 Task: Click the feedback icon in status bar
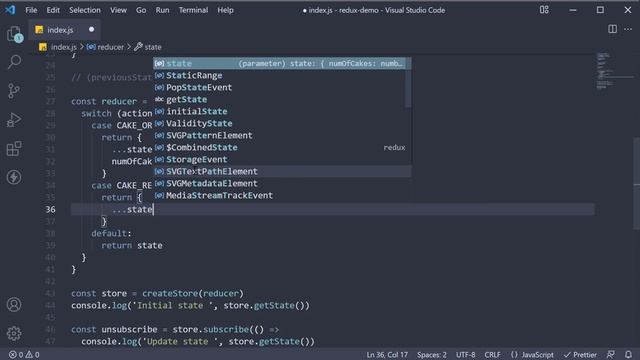tap(611, 354)
